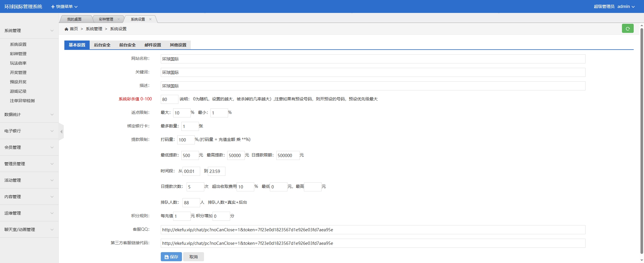Screen dimensions: 644x263
Task: Expand the 会员管理 sidebar section
Action: pyautogui.click(x=29, y=147)
